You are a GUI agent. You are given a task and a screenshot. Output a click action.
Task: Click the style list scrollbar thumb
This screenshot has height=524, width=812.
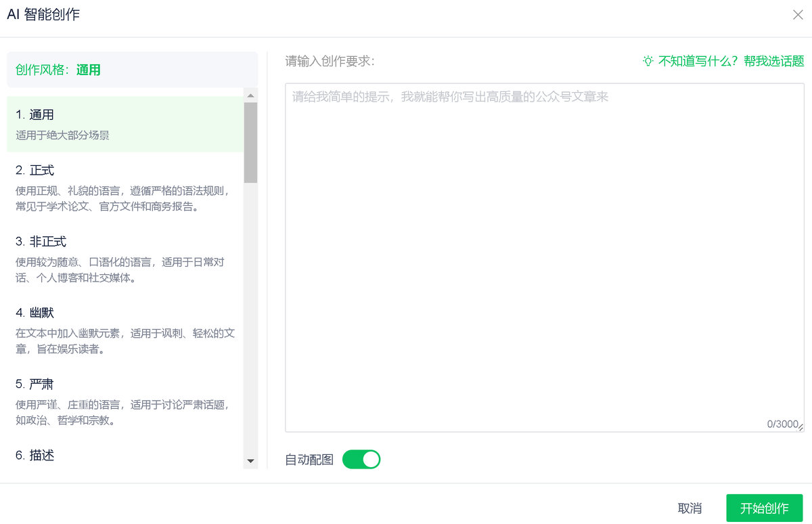point(251,143)
